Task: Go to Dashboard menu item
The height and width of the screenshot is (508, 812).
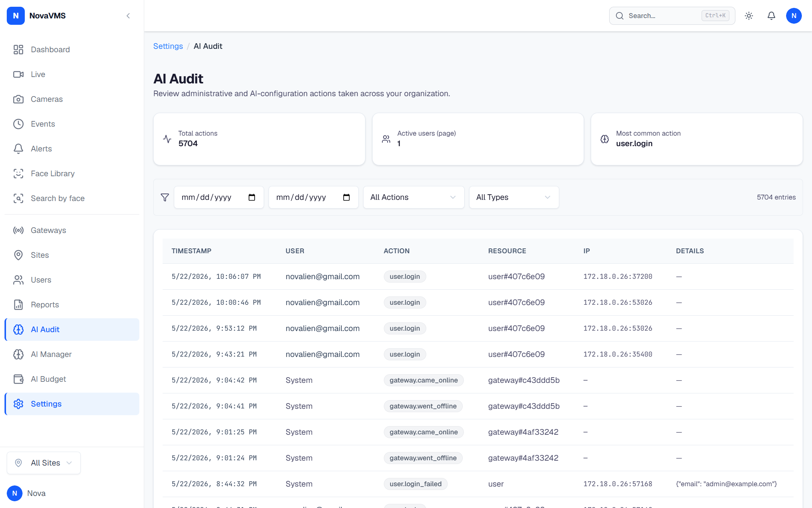Action: coord(72,50)
